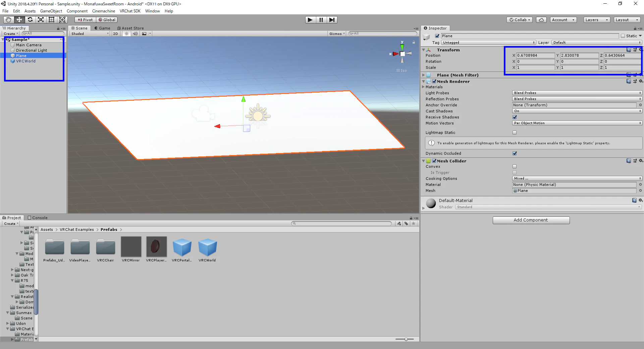
Task: Switch to the Console tab
Action: [38, 218]
